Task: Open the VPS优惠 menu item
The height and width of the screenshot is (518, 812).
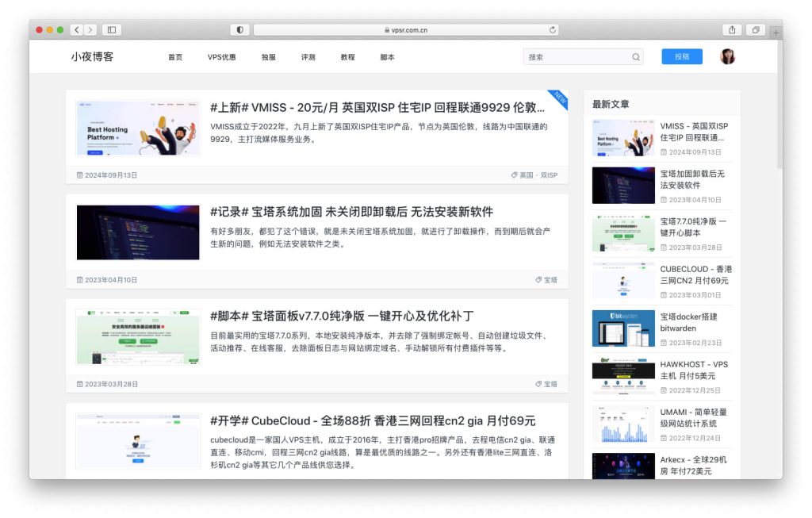Action: 221,57
